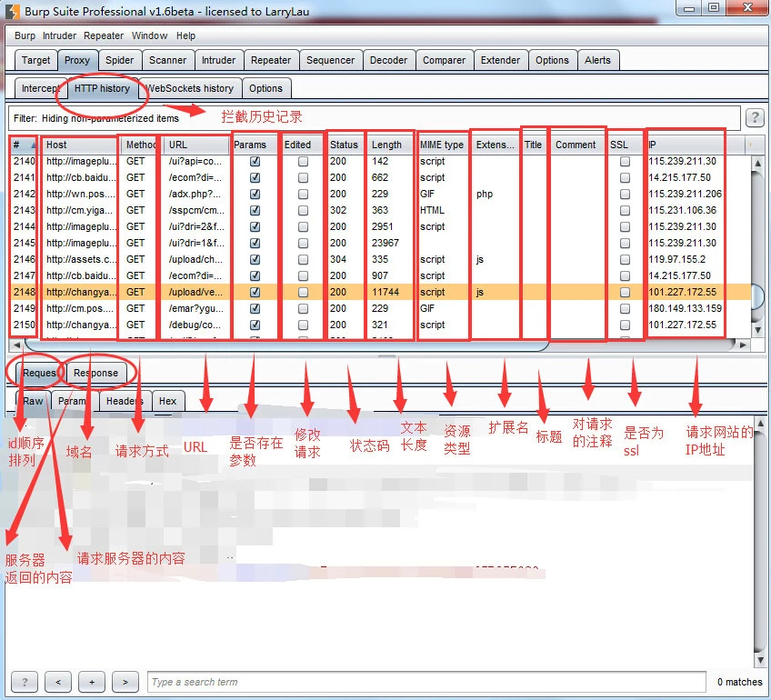This screenshot has height=700, width=771.
Task: Open the Help menu
Action: [185, 35]
